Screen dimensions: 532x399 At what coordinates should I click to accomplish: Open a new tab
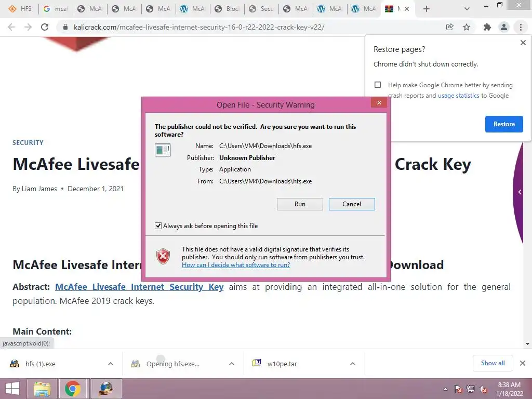pos(427,9)
